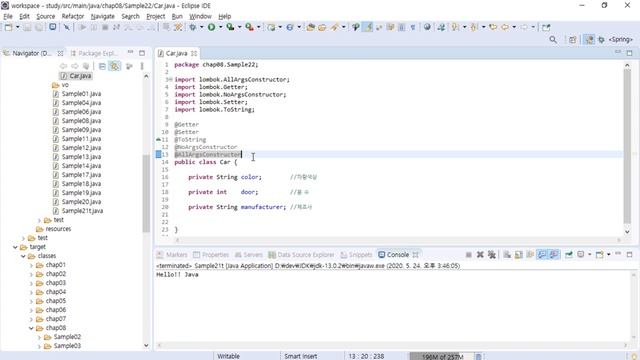Click the editor vertical scrollbar
Screen dimensions: 640x360
click(x=627, y=147)
